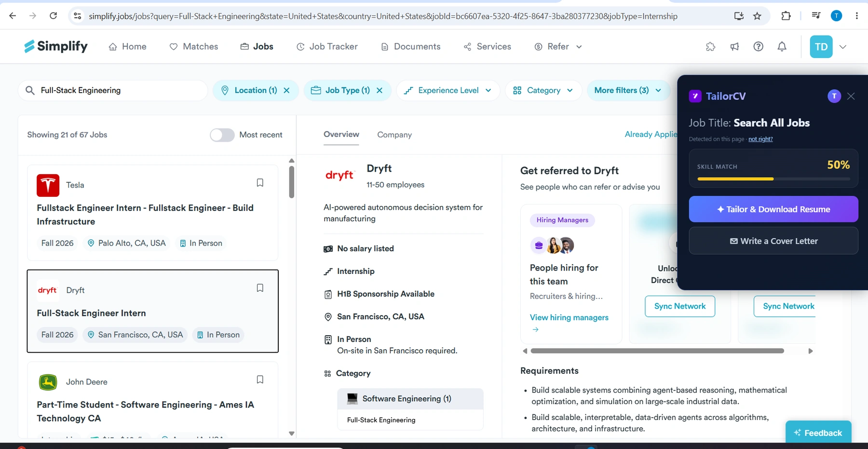Click Tailor & Download Resume button
This screenshot has width=868, height=449.
(773, 209)
